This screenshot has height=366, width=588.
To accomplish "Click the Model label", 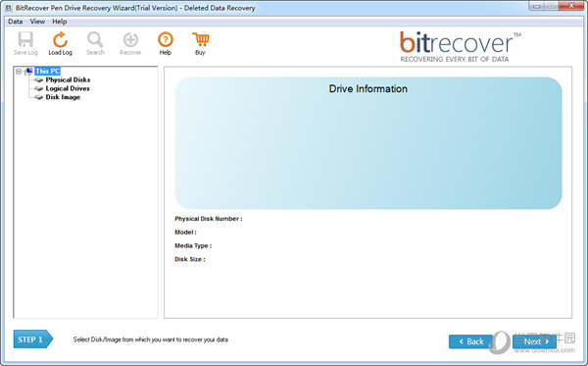I will click(185, 232).
